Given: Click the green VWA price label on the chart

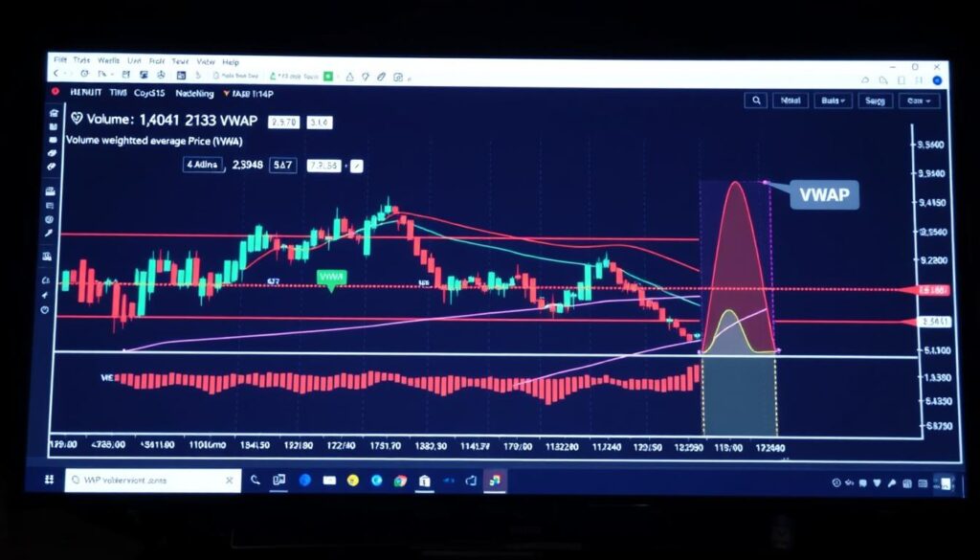Looking at the screenshot, I should pos(330,278).
